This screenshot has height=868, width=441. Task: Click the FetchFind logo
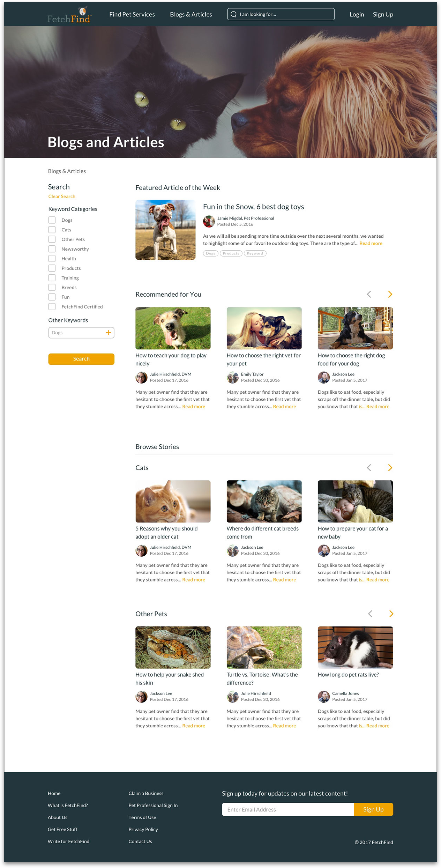[x=69, y=15]
